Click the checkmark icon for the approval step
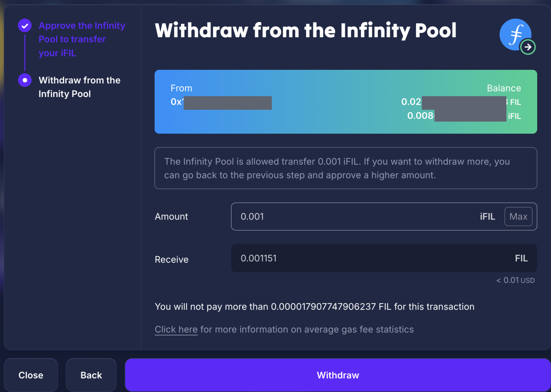 tap(25, 25)
